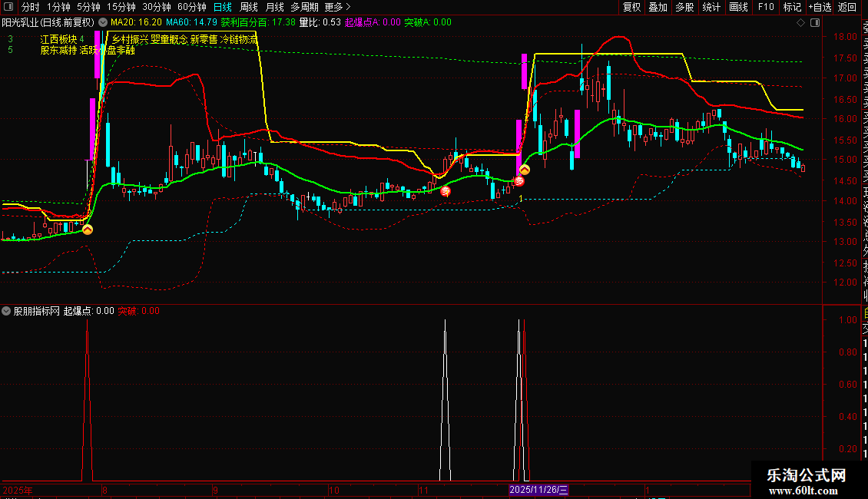Click the 复权 adjustment button
The height and width of the screenshot is (499, 868).
(631, 7)
